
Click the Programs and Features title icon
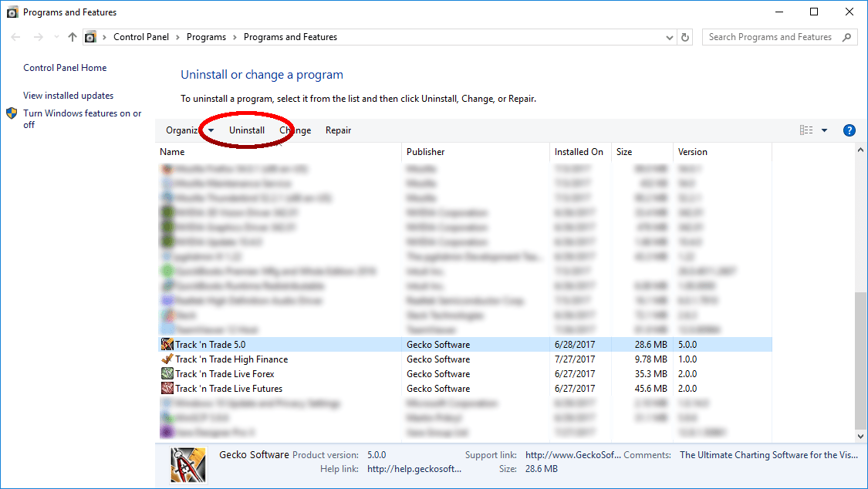coord(12,12)
